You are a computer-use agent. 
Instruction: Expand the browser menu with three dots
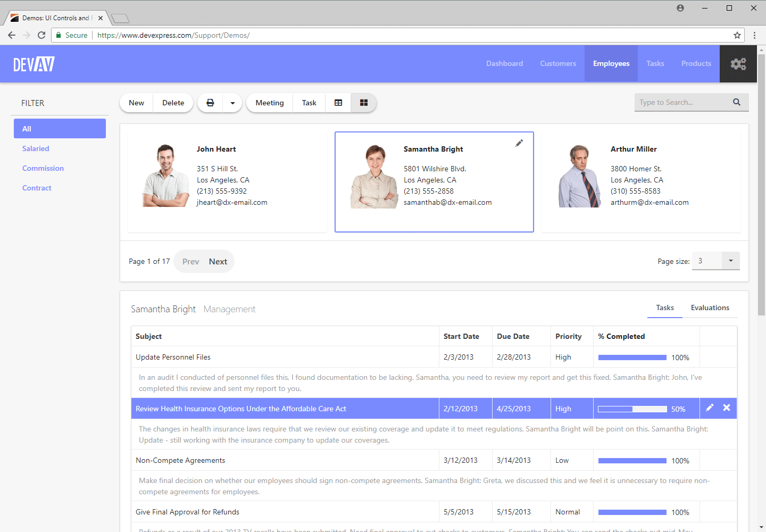(x=755, y=35)
